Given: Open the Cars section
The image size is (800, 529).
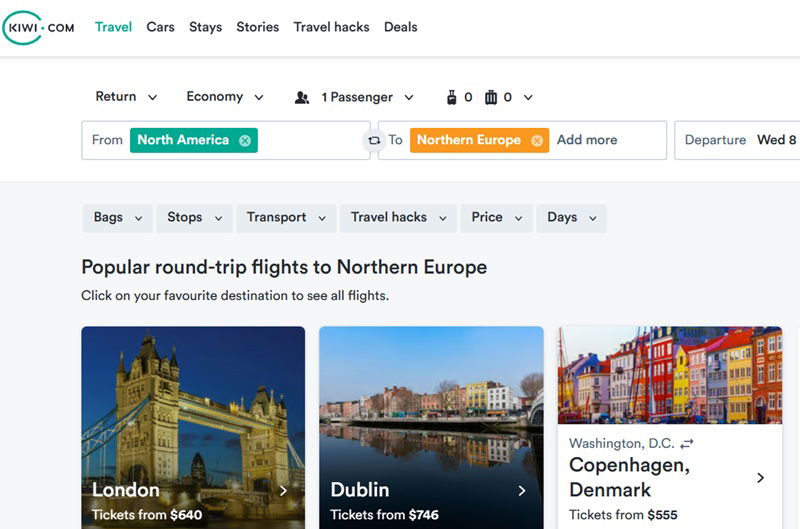Looking at the screenshot, I should pyautogui.click(x=160, y=27).
